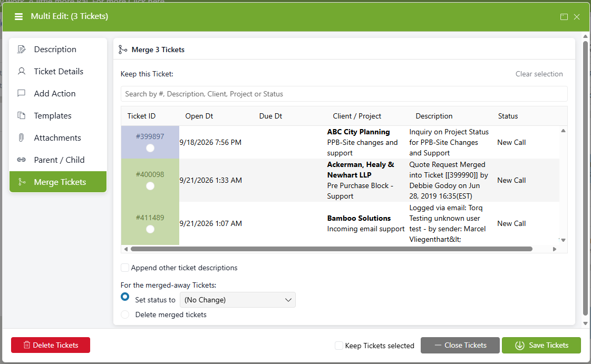The width and height of the screenshot is (591, 364).
Task: Click the Description pencil icon in sidebar
Action: coord(22,50)
